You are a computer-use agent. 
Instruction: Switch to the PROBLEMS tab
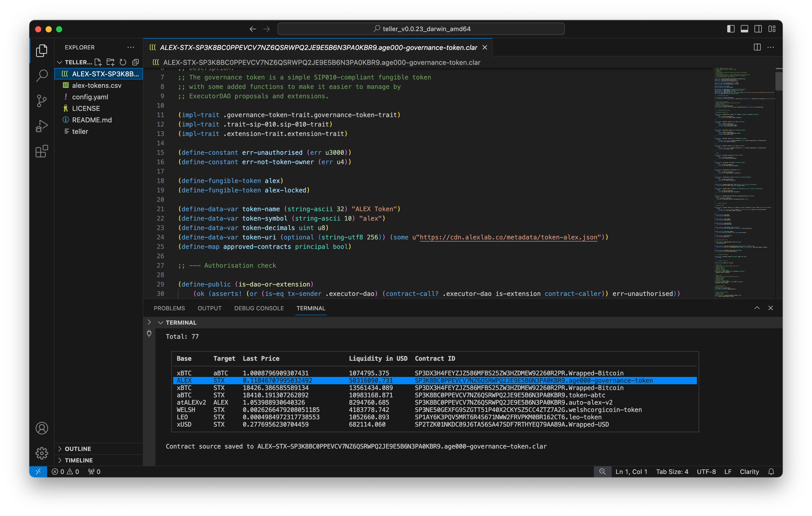(x=169, y=308)
